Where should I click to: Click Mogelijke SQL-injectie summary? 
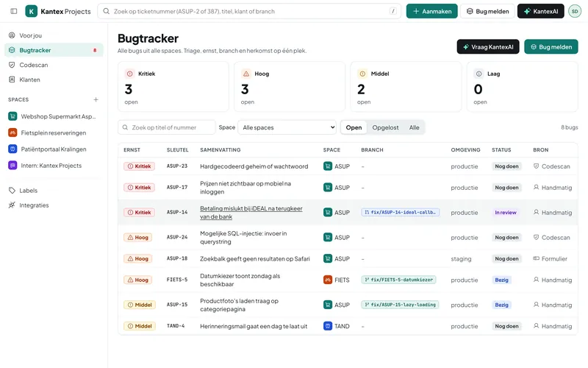[243, 237]
